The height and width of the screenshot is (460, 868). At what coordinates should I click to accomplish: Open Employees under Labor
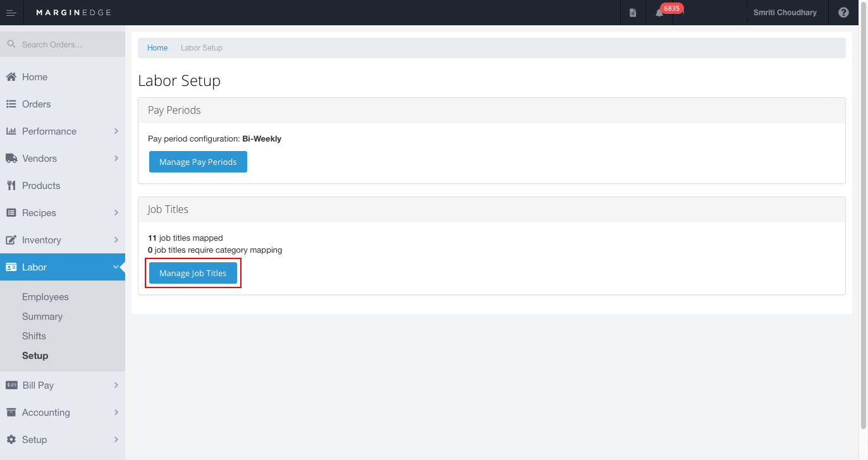(46, 297)
